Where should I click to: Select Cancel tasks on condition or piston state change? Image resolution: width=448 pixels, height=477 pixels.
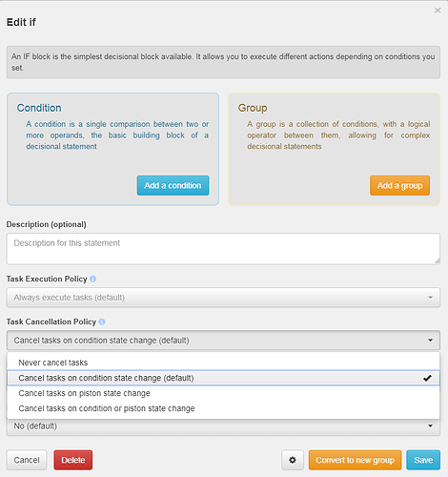(x=223, y=408)
